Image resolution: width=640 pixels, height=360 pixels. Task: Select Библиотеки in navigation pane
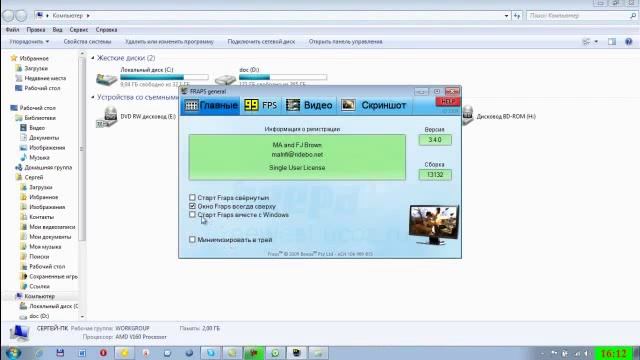click(40, 118)
